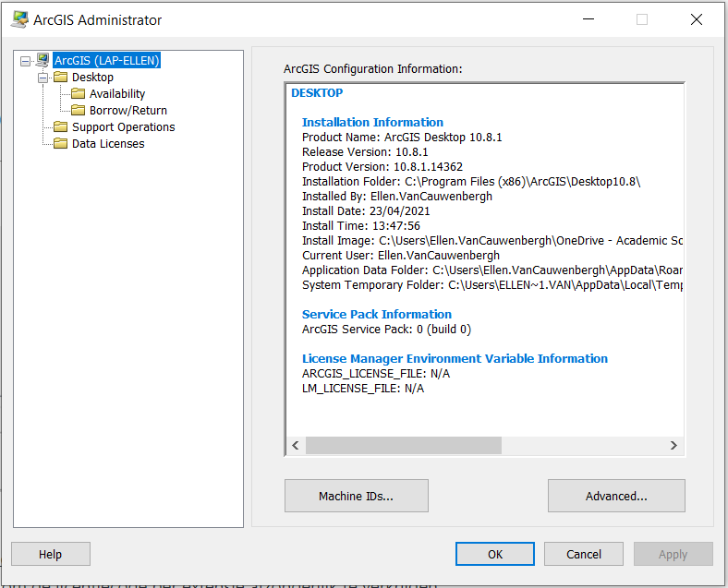Click the Current User line
The height and width of the screenshot is (588, 728).
coord(401,256)
